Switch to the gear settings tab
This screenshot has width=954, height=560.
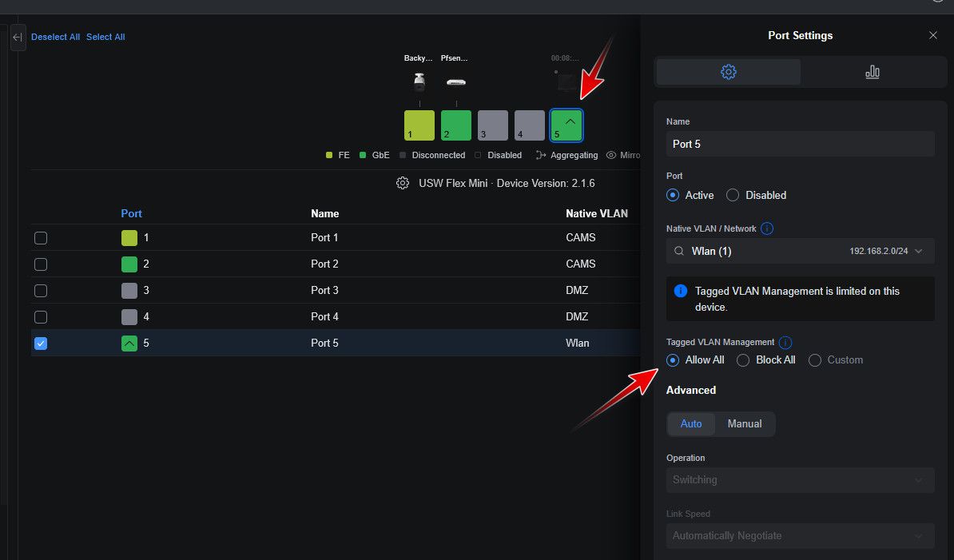pyautogui.click(x=728, y=72)
